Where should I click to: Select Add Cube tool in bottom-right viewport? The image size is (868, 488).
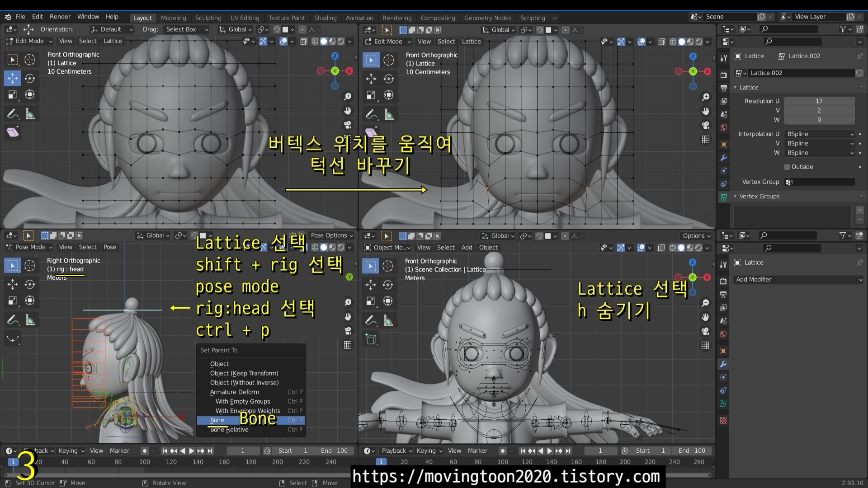pyautogui.click(x=371, y=339)
